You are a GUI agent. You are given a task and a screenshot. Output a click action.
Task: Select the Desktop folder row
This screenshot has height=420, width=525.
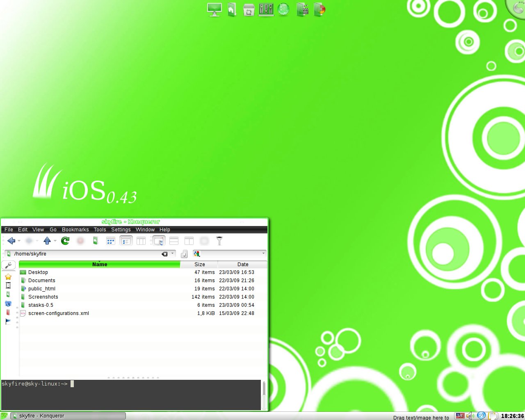coord(143,272)
